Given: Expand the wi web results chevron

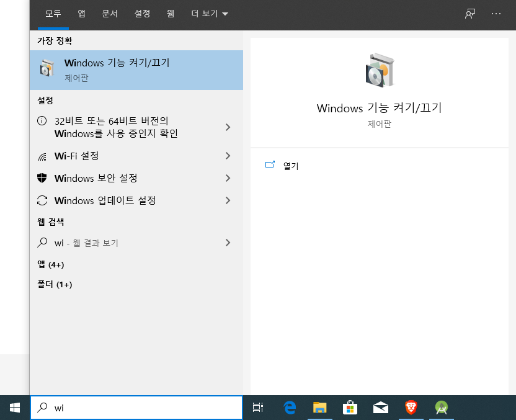Looking at the screenshot, I should pos(228,243).
